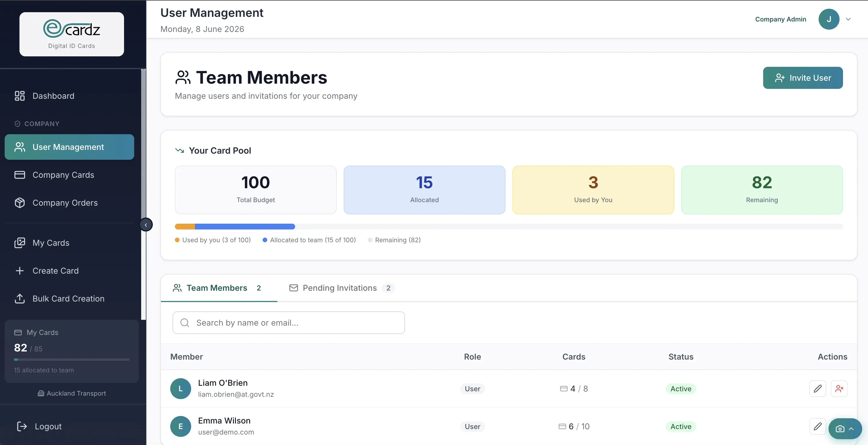Click the grey Remaining legend dot
This screenshot has height=445, width=868.
pyautogui.click(x=370, y=240)
